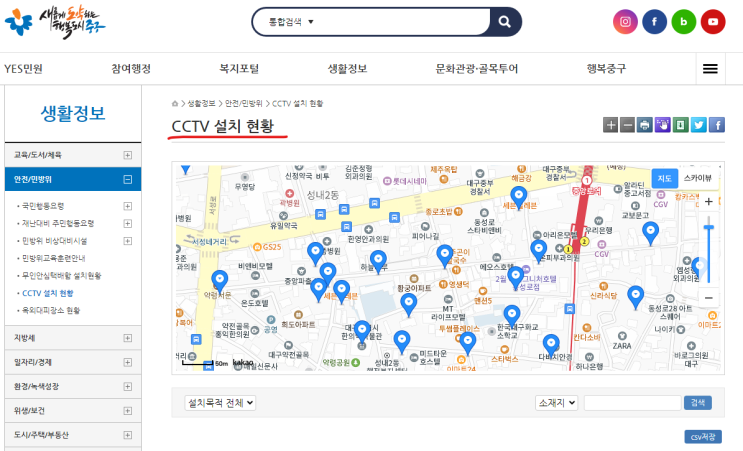This screenshot has width=743, height=451.
Task: Expand the 지방세 sidebar section
Action: point(127,338)
